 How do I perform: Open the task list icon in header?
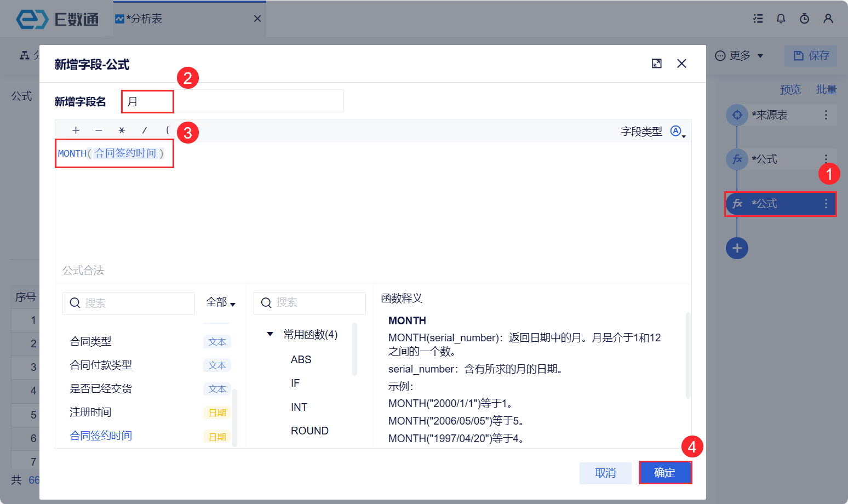point(758,19)
